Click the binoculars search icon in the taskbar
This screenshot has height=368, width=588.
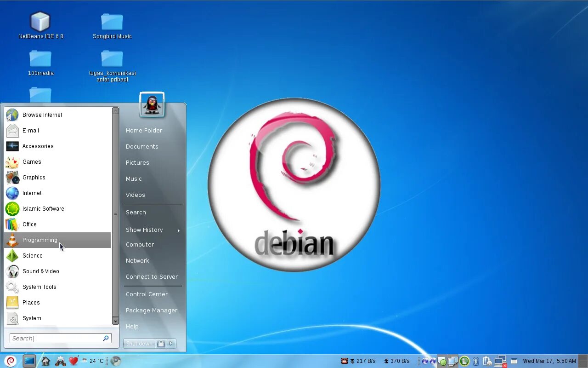coord(60,361)
